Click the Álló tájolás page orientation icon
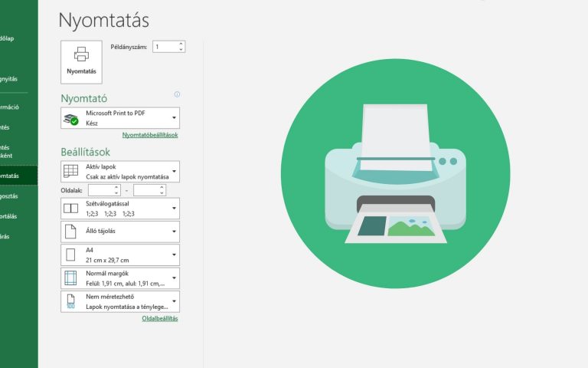588x368 pixels. click(x=70, y=232)
